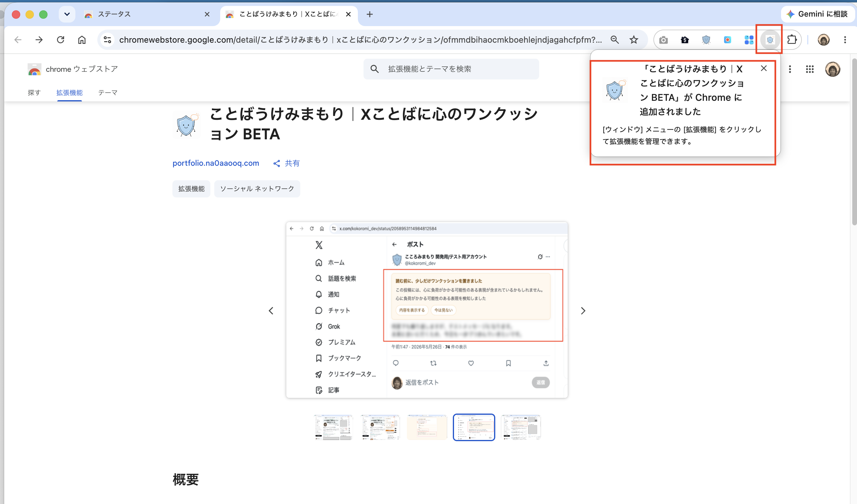Click the main carousel screenshot image
The width and height of the screenshot is (857, 504).
coord(427,310)
